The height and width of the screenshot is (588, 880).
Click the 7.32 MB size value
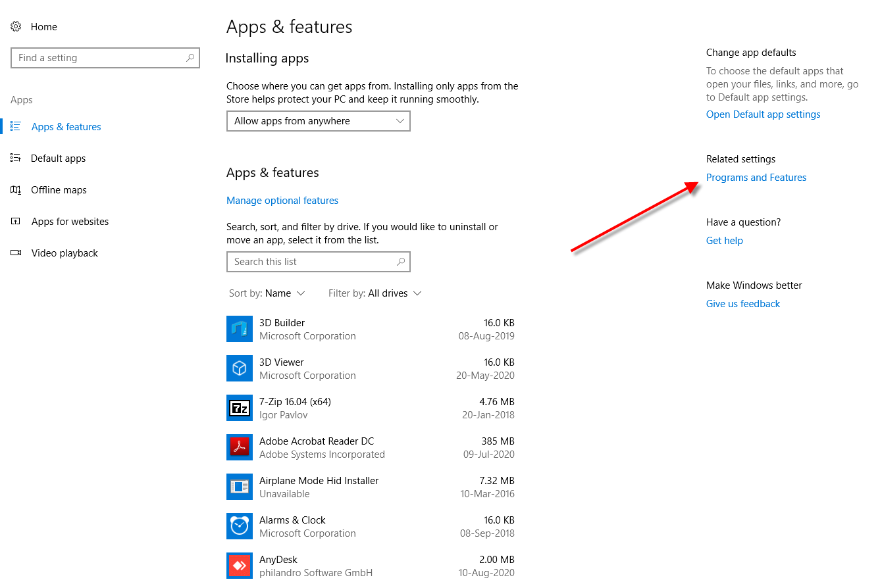497,481
